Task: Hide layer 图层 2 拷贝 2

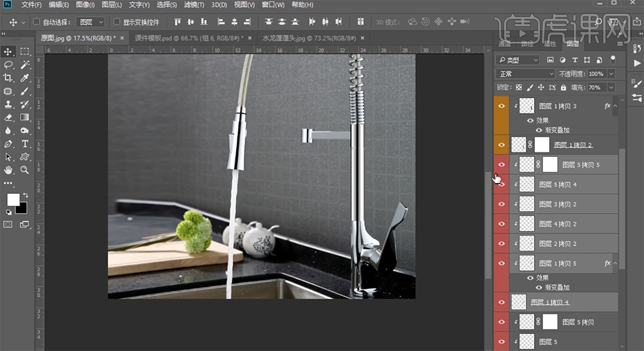Action: [x=502, y=244]
